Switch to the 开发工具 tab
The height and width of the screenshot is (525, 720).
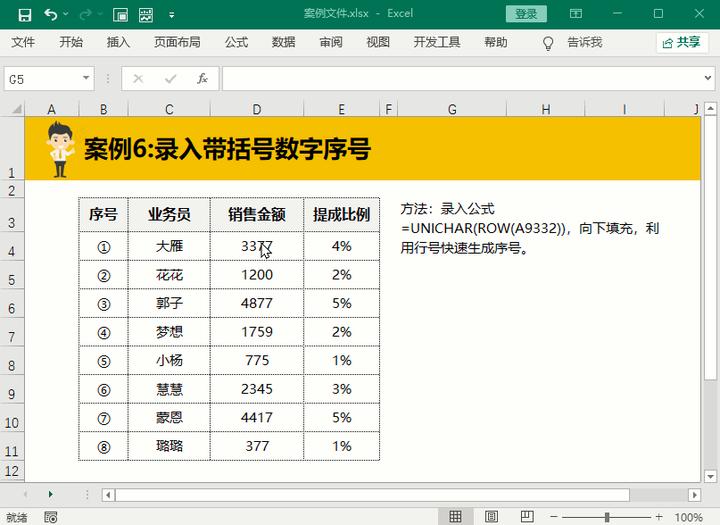click(437, 42)
